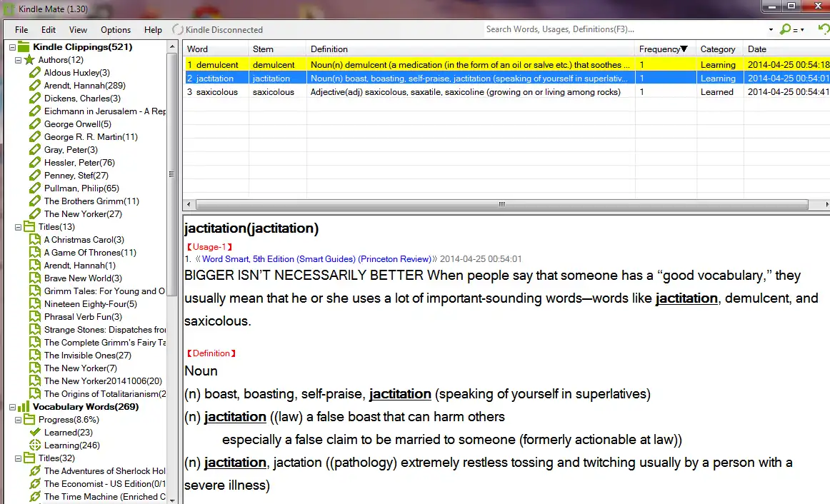Sort by the Stem column header
Image resolution: width=830 pixels, height=504 pixels.
tap(277, 49)
